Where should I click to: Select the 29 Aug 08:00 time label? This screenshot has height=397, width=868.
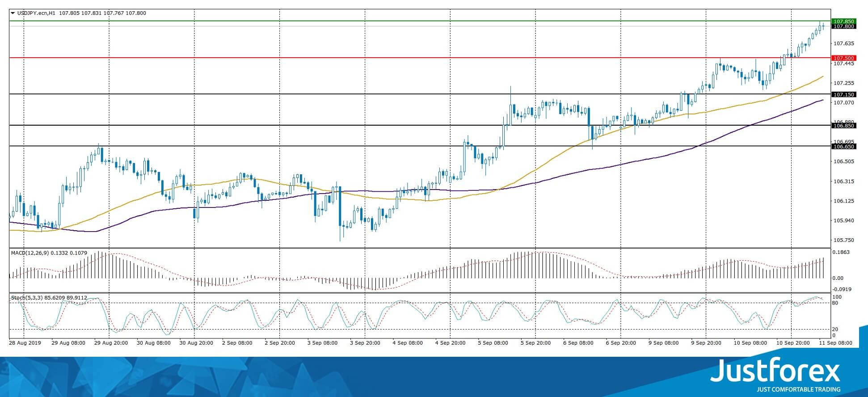(x=68, y=343)
